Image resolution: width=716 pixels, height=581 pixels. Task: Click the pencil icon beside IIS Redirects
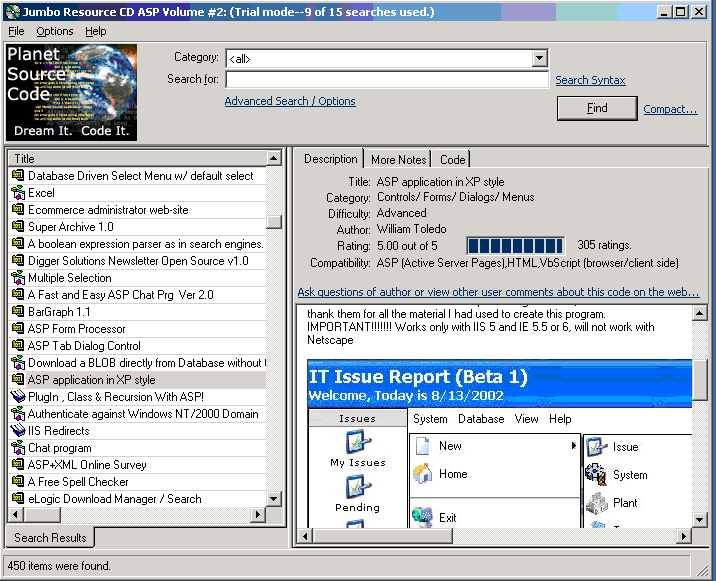click(x=18, y=430)
